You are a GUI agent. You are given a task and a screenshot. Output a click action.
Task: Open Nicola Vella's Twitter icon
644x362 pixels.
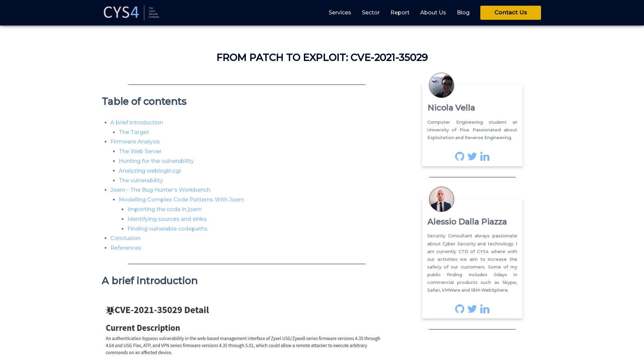[x=472, y=157]
